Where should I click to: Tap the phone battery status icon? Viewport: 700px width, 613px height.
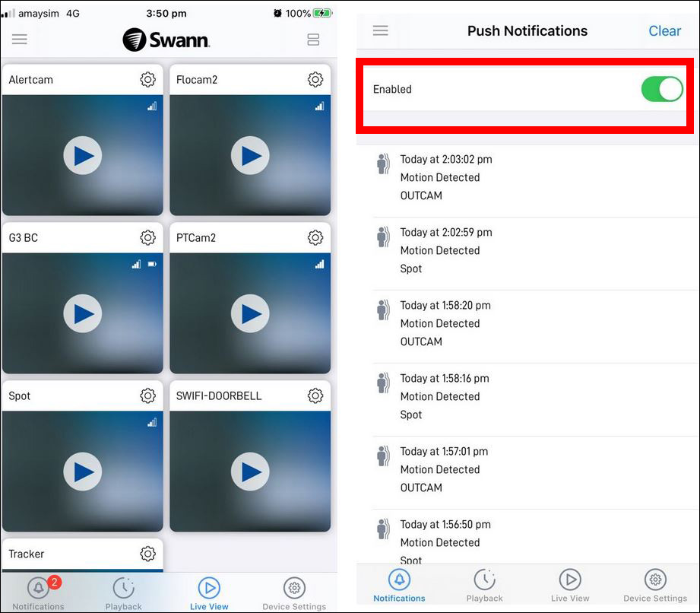coord(322,13)
